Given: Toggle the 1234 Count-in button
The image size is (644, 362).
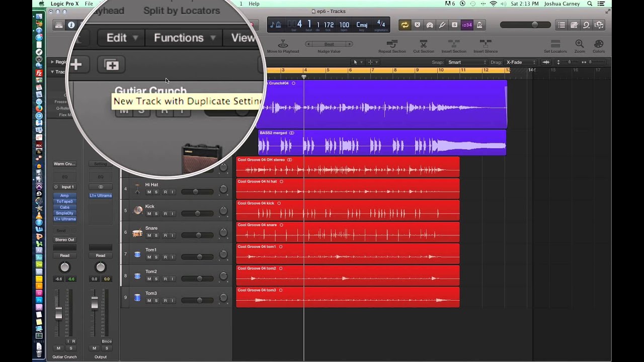Looking at the screenshot, I should [x=467, y=25].
